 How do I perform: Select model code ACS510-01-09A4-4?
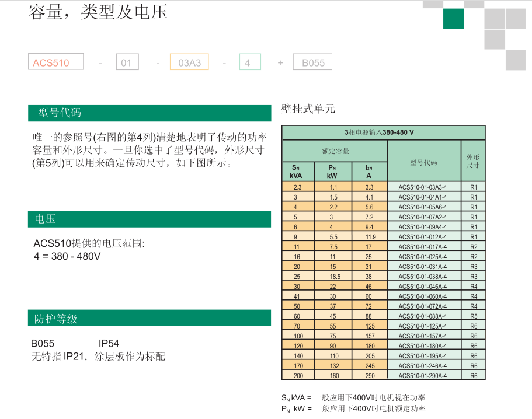coord(423,227)
